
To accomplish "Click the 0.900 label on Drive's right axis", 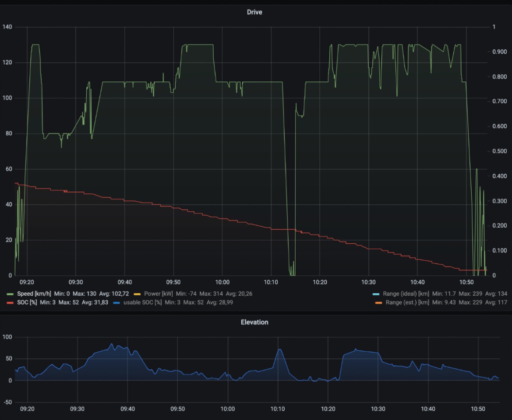I will (499, 52).
